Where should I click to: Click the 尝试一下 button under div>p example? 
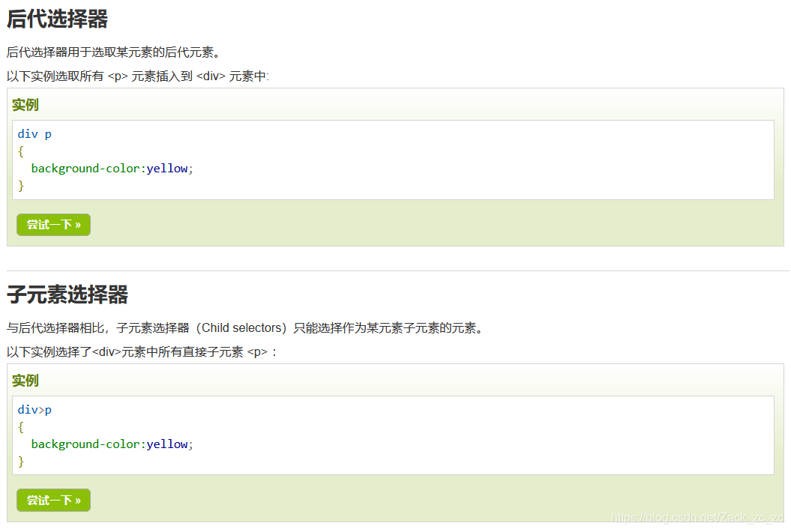53,500
